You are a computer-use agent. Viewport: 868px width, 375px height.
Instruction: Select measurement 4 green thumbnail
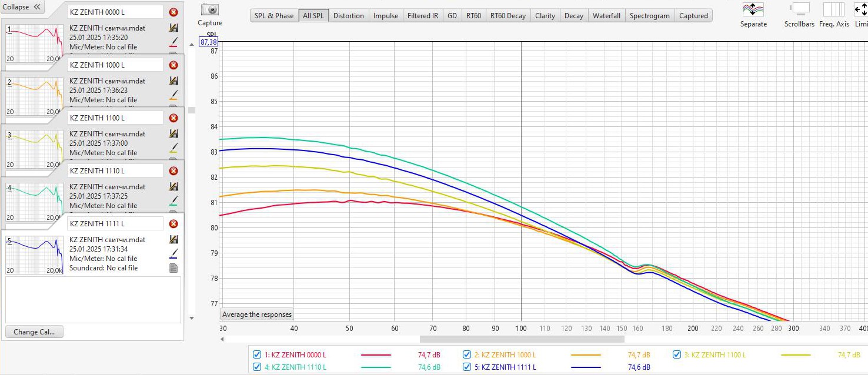(x=34, y=202)
